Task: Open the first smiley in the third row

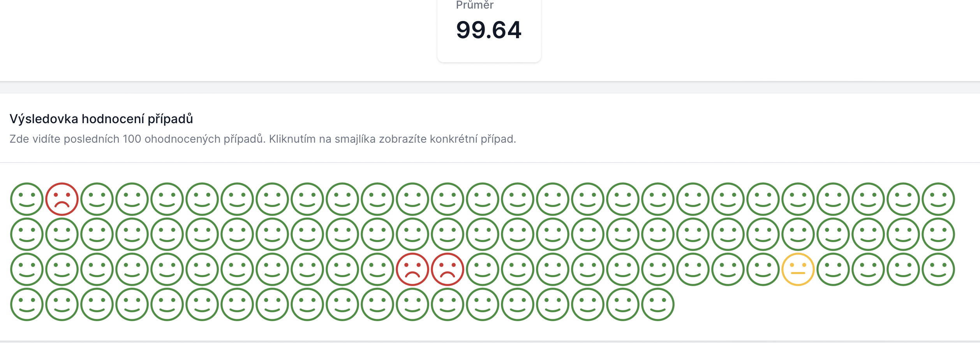Action: [27, 269]
